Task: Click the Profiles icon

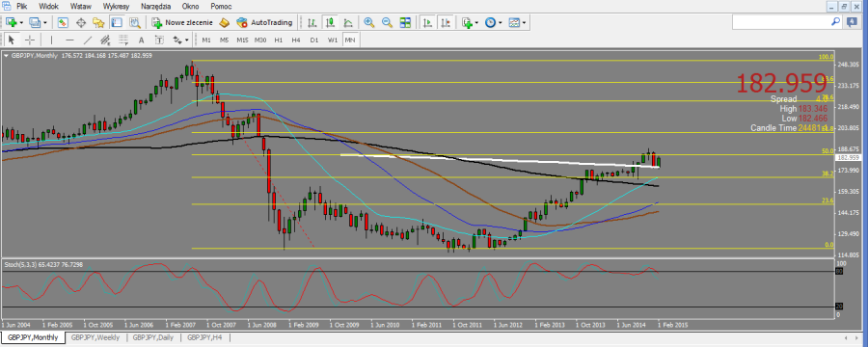Action: point(35,23)
